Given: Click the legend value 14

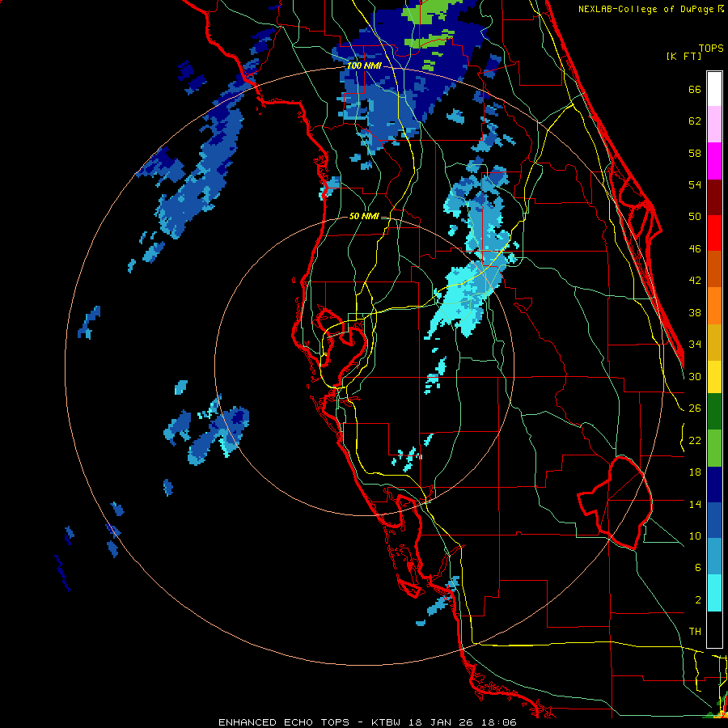Looking at the screenshot, I should 695,504.
